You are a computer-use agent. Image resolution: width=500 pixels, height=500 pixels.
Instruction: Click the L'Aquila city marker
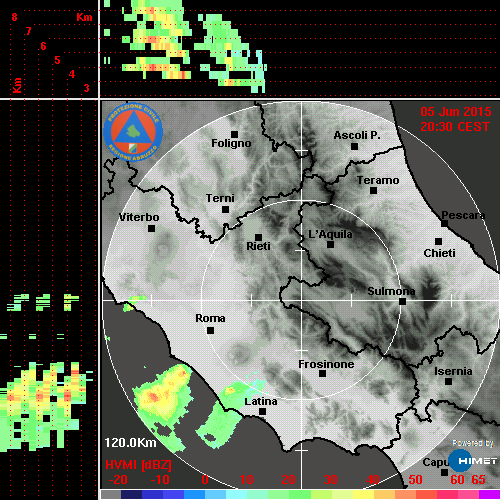(x=330, y=245)
